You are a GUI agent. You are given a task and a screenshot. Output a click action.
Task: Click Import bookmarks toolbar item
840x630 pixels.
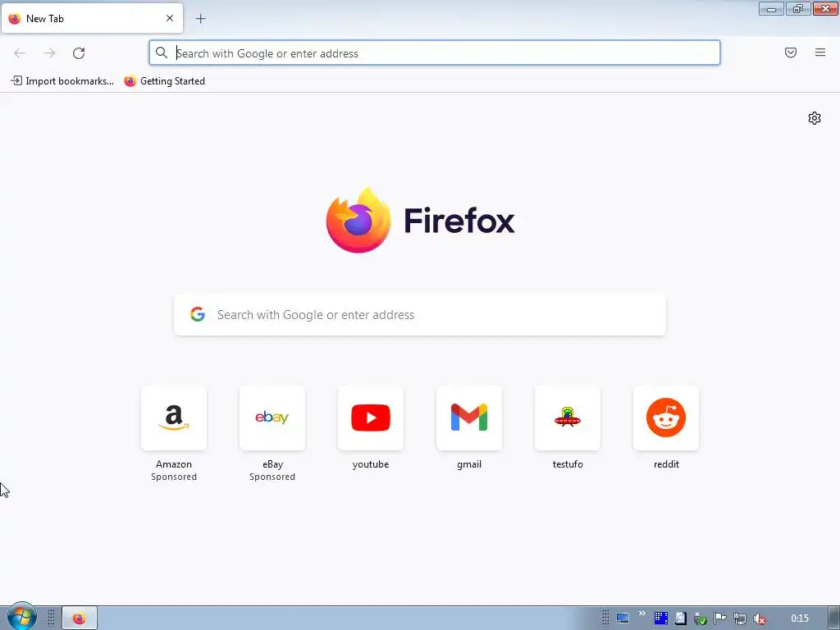point(62,81)
